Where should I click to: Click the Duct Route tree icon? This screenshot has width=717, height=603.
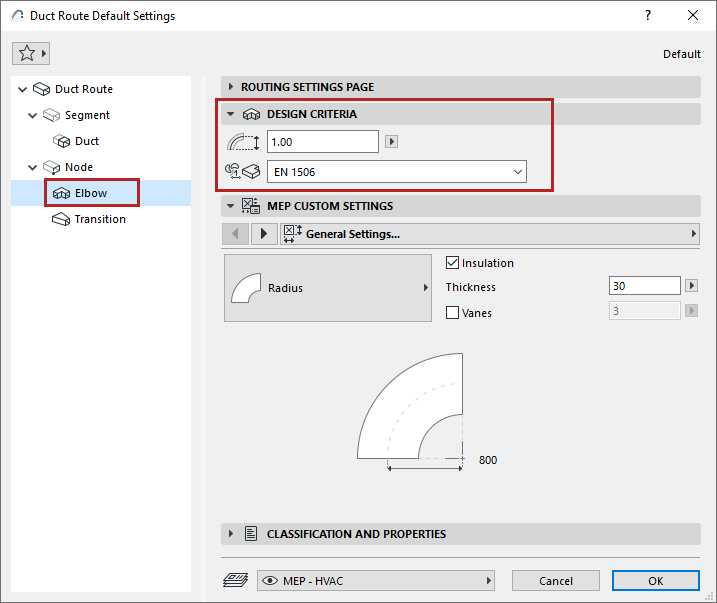point(42,89)
